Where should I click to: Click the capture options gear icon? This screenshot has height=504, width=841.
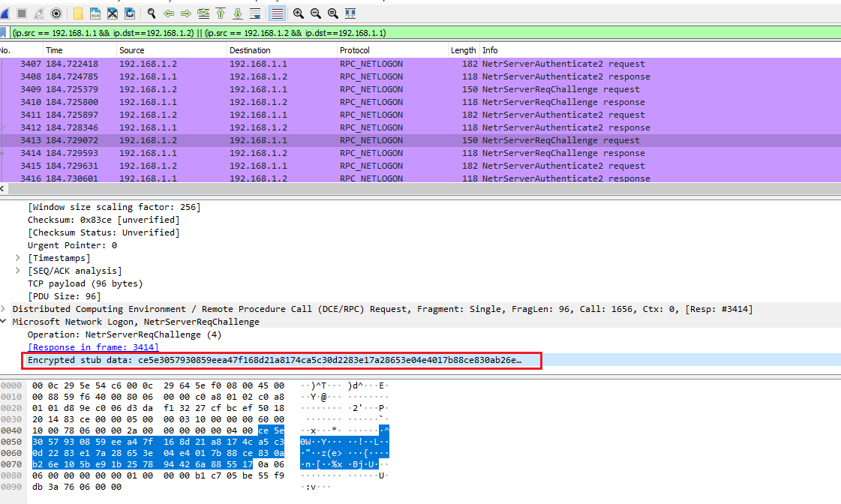(x=56, y=13)
